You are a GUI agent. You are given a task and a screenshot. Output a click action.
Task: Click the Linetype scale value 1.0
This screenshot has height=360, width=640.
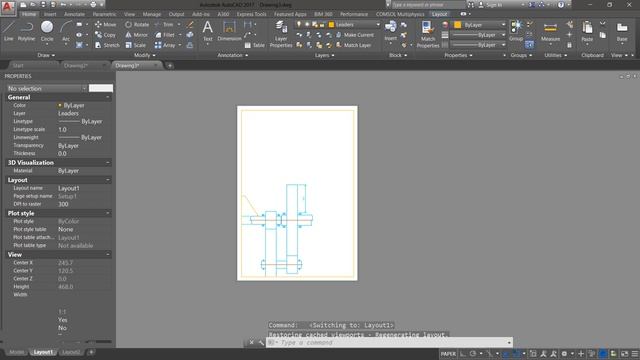tap(62, 129)
